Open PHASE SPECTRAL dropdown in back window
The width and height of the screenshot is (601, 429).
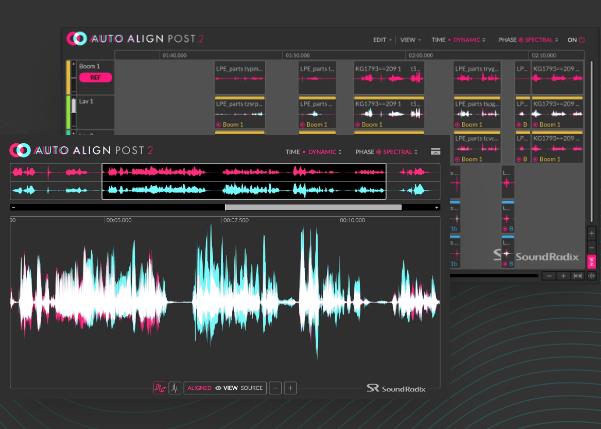pos(528,40)
